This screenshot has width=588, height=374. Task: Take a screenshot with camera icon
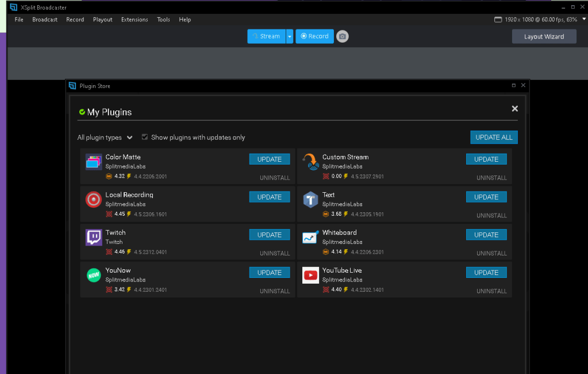click(342, 36)
